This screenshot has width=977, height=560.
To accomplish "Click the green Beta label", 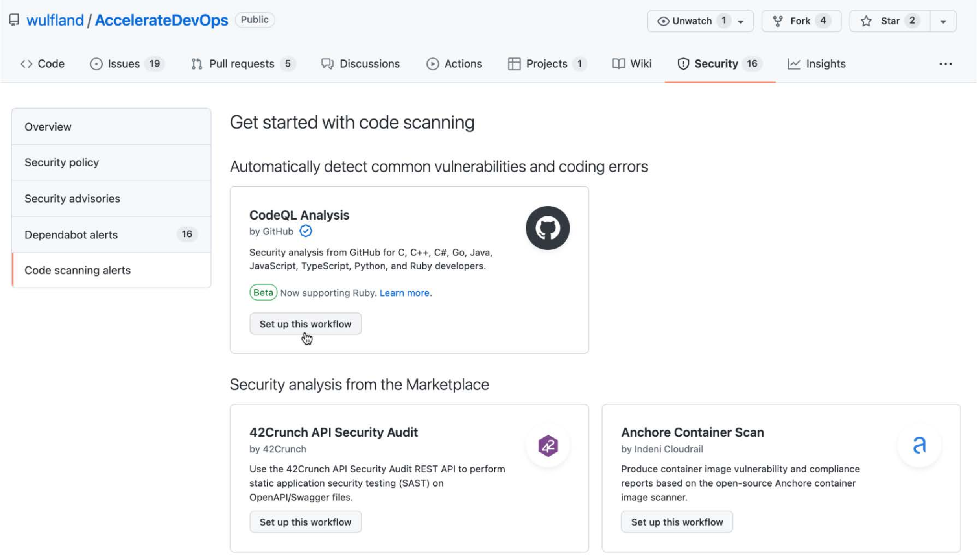I will click(x=263, y=292).
